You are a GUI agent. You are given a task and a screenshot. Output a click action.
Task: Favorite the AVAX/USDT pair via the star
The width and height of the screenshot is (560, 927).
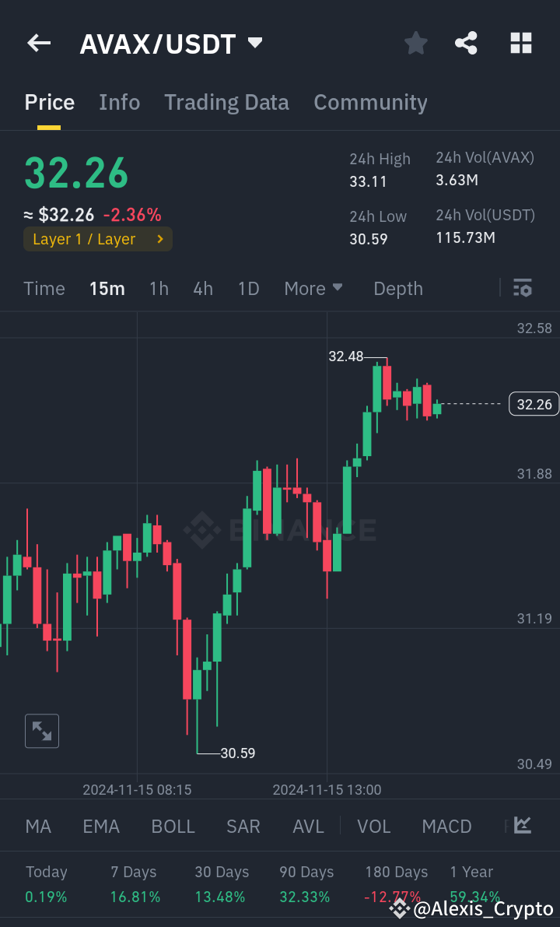click(x=415, y=44)
